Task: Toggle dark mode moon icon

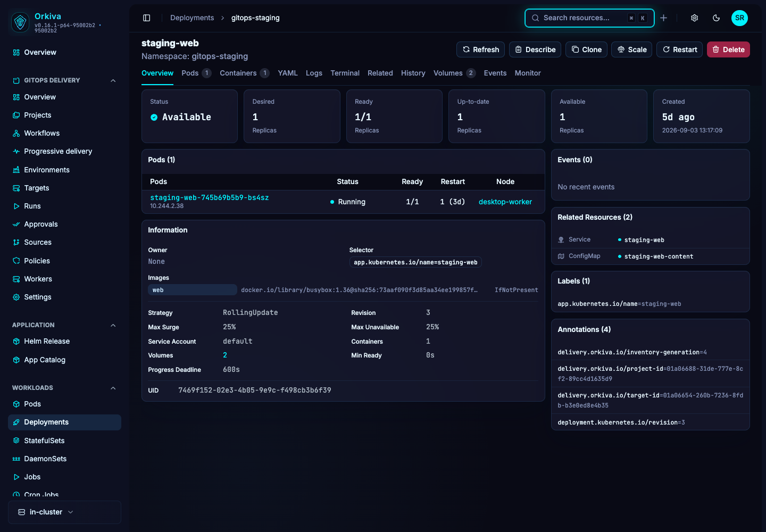Action: point(716,18)
